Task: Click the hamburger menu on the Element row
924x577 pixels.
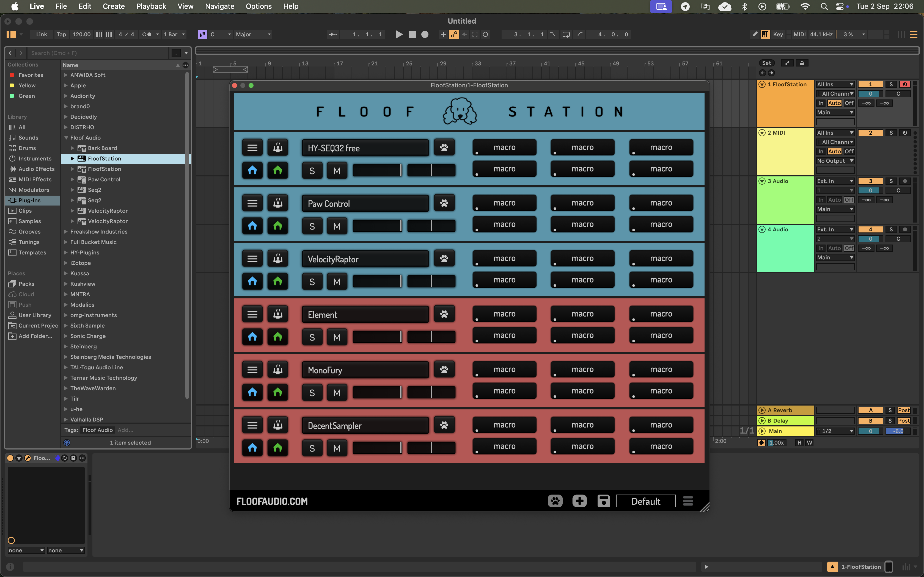Action: point(252,314)
